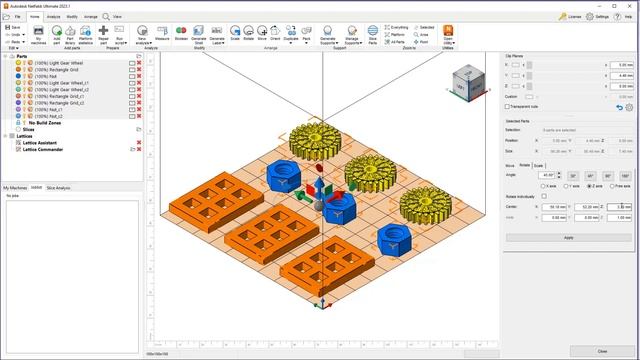Switch to the View ribbon tab
Viewport: 640px width, 360px height.
117,17
